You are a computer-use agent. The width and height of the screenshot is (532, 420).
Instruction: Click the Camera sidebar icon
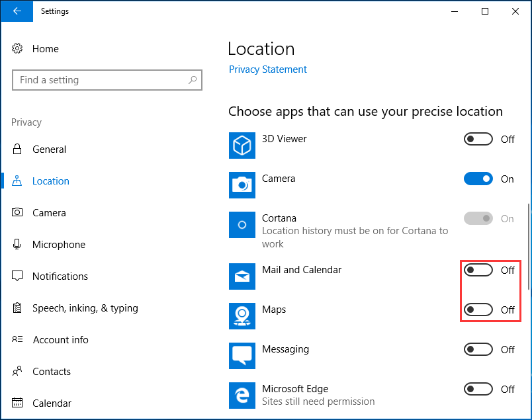coord(17,212)
